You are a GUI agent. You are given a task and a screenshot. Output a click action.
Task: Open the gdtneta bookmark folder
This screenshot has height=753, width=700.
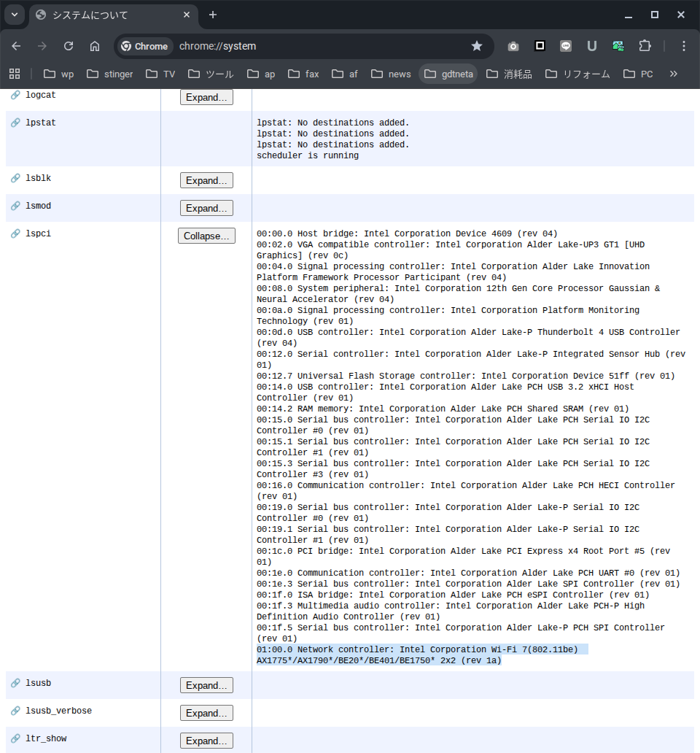[x=448, y=74]
